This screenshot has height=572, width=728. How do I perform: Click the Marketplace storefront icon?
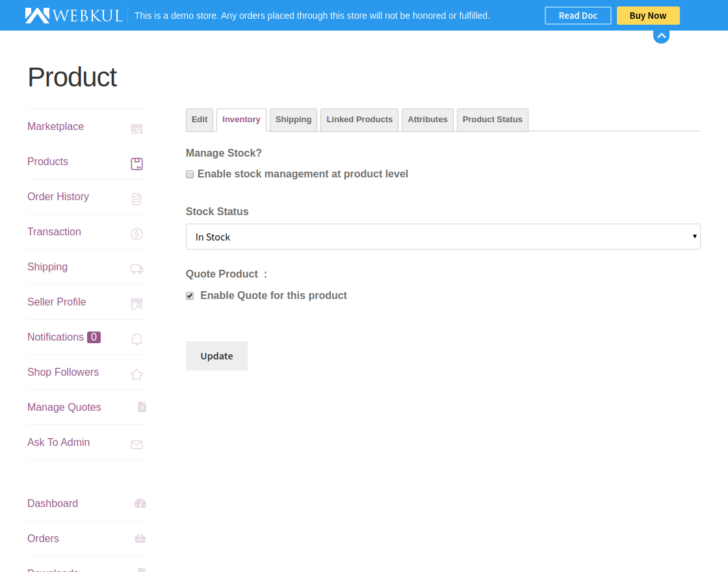[136, 129]
